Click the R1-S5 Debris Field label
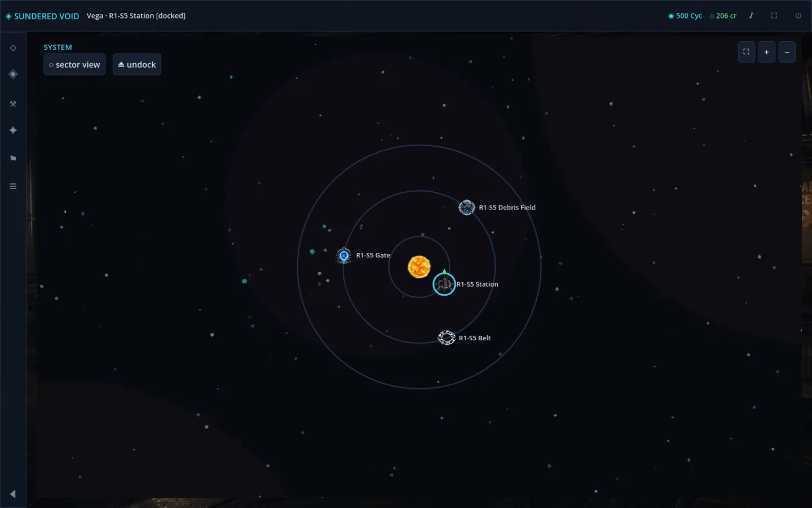 [507, 208]
